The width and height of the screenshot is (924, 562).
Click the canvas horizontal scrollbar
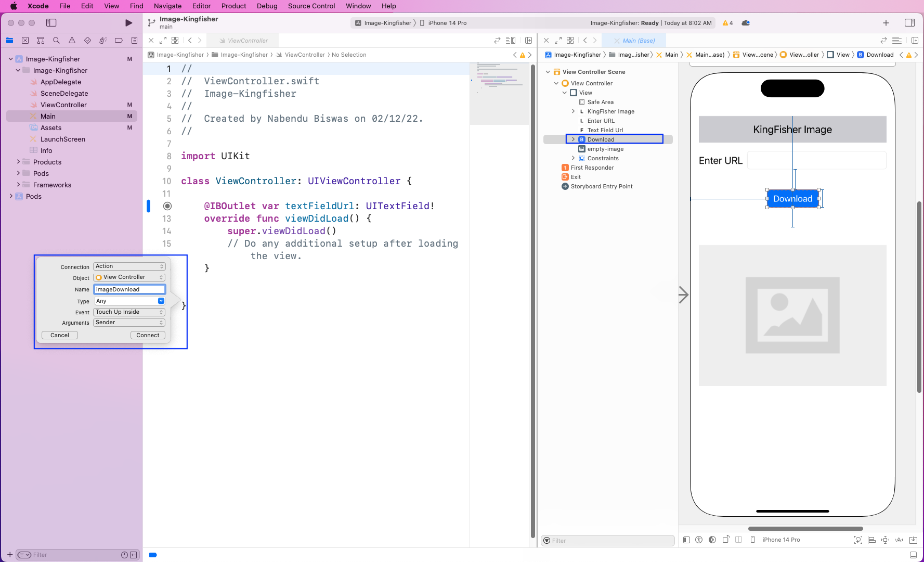(805, 529)
